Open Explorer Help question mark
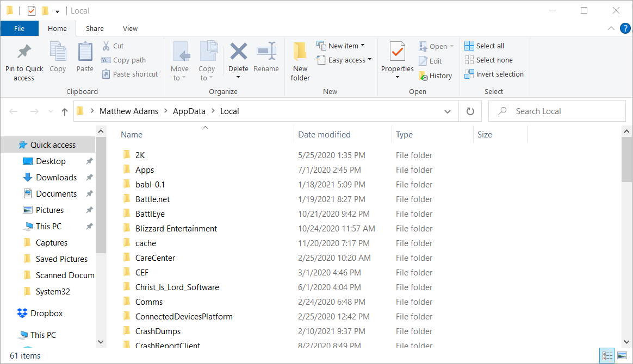Viewport: 633px width, 364px height. [x=625, y=28]
